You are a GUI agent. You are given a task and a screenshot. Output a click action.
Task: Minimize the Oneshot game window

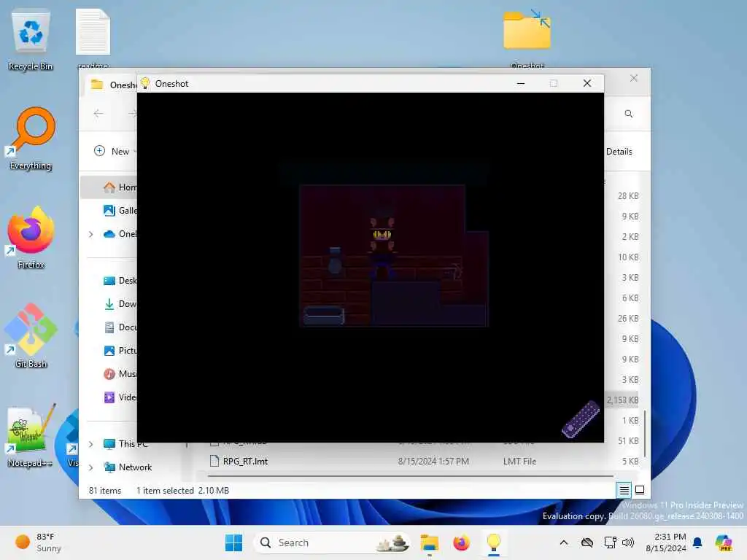(521, 83)
